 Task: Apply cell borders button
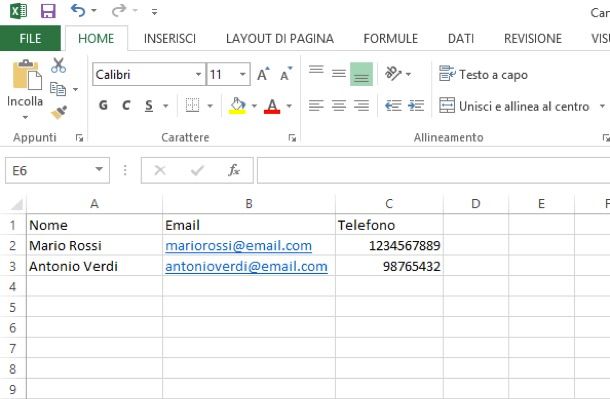[x=192, y=105]
